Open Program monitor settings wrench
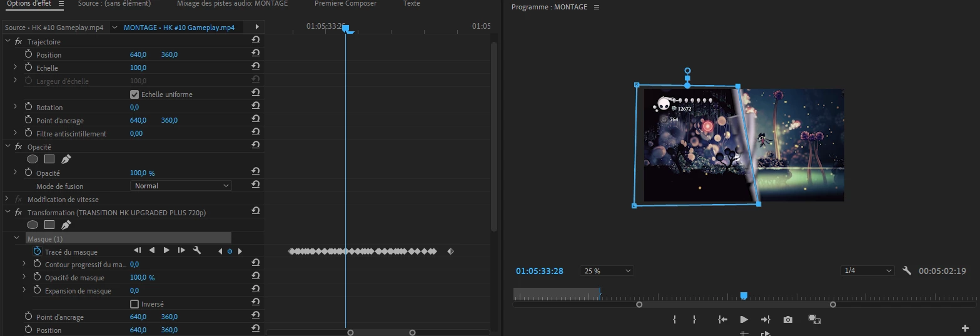 907,271
